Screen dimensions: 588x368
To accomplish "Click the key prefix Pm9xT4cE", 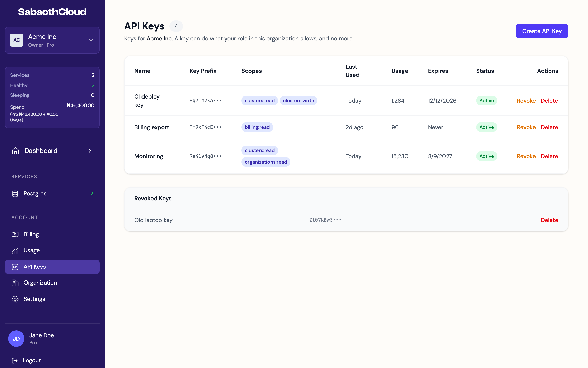I will click(x=205, y=127).
